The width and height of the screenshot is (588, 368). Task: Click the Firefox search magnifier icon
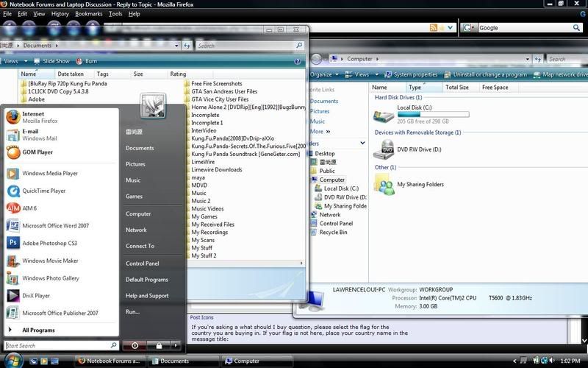[576, 27]
